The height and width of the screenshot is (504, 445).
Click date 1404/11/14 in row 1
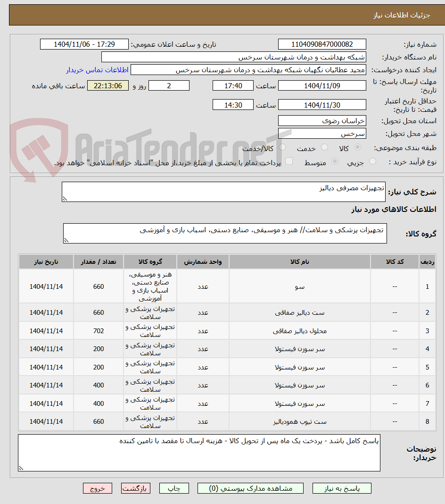point(46,286)
